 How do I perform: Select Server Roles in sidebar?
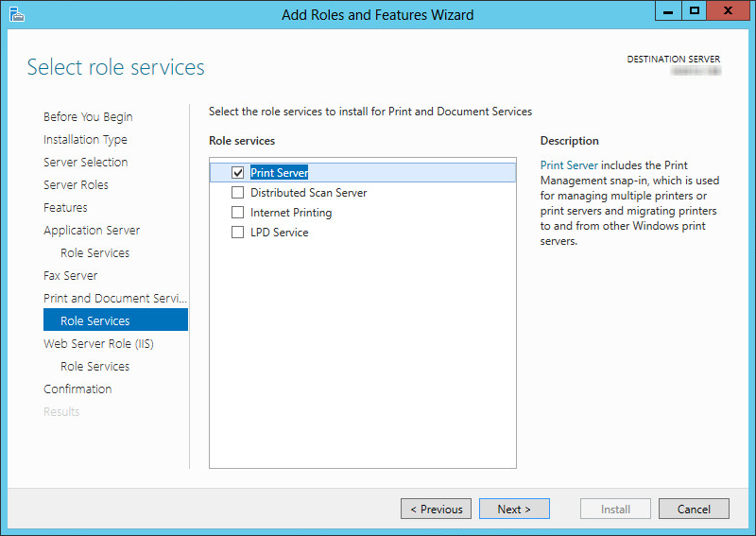tap(76, 185)
